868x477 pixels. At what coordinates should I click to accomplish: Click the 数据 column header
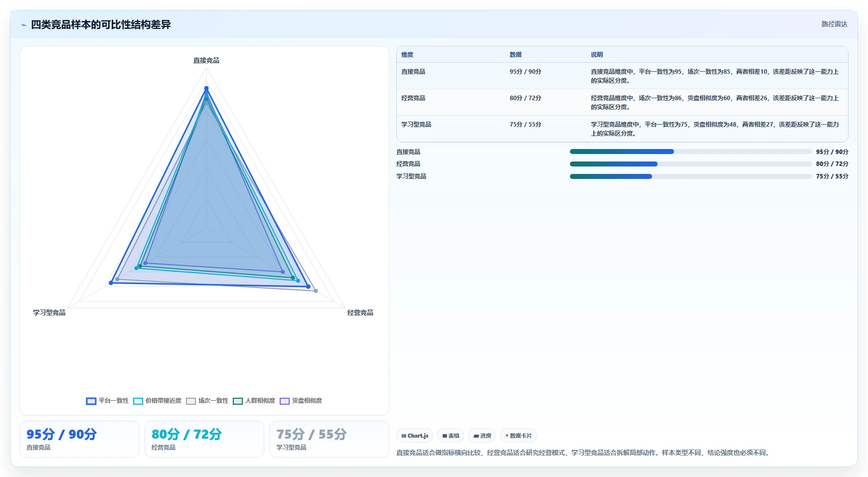pyautogui.click(x=516, y=55)
